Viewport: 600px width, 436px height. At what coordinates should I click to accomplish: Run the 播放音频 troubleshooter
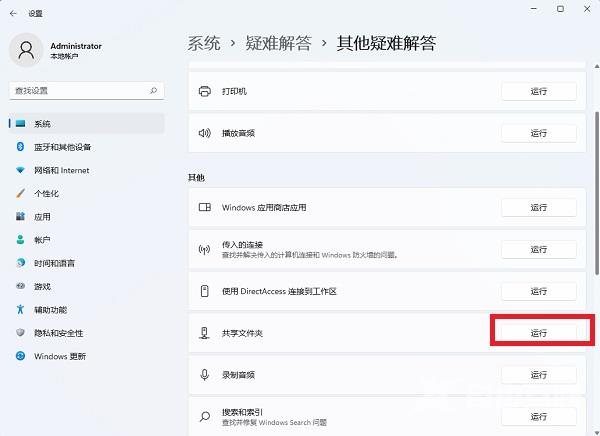tap(539, 133)
